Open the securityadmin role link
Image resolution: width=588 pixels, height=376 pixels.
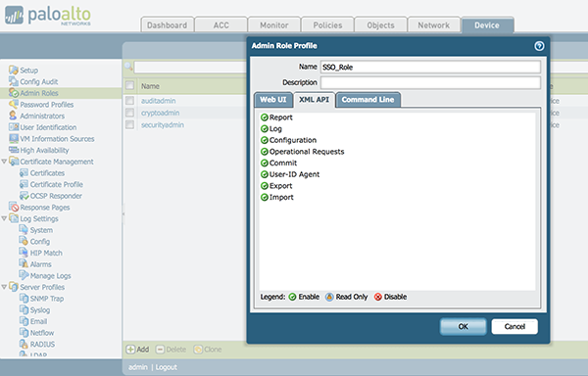[163, 124]
